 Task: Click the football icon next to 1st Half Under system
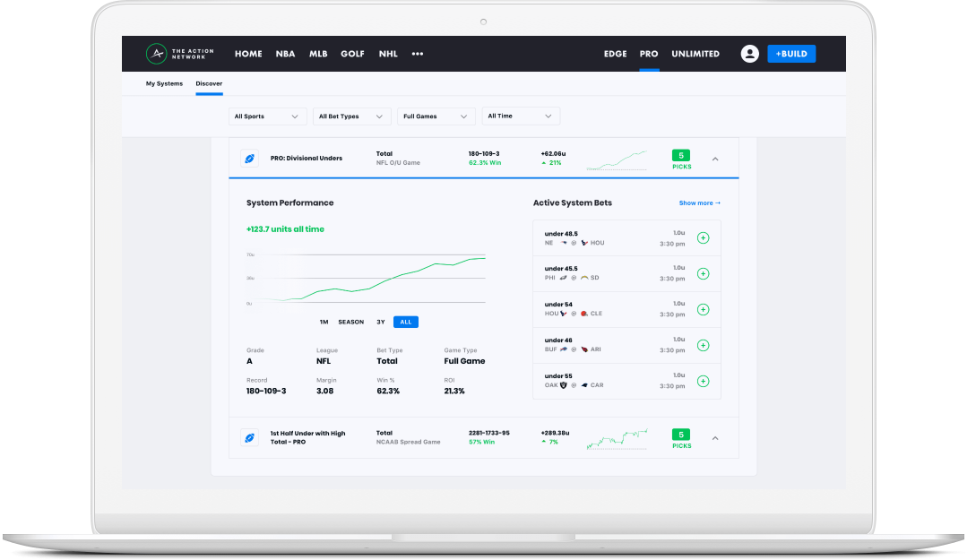click(249, 437)
